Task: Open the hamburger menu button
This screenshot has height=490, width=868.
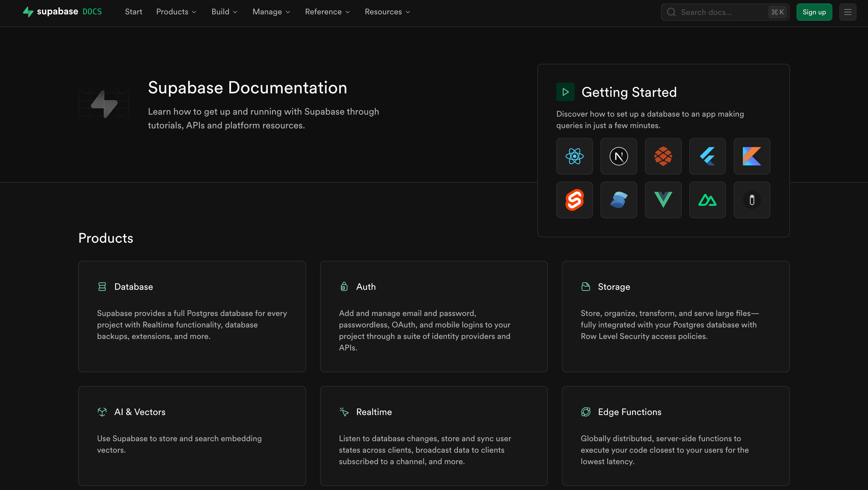Action: [x=848, y=12]
